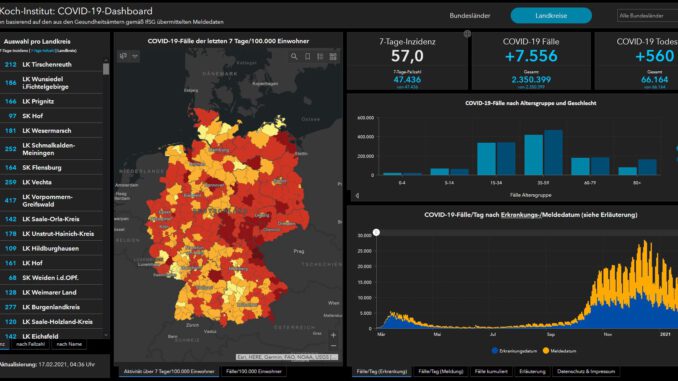This screenshot has width=678, height=381.
Task: Click the COVID-19 Fälle +7.556 value
Action: (x=531, y=56)
